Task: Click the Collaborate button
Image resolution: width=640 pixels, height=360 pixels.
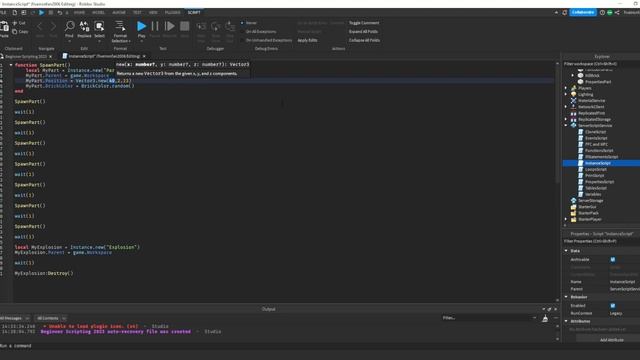Action: pos(583,13)
